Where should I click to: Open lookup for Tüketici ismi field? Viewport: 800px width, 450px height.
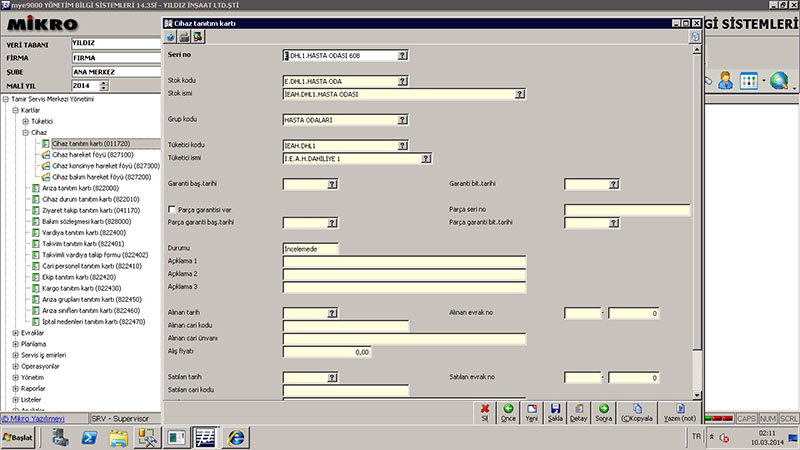tap(426, 159)
